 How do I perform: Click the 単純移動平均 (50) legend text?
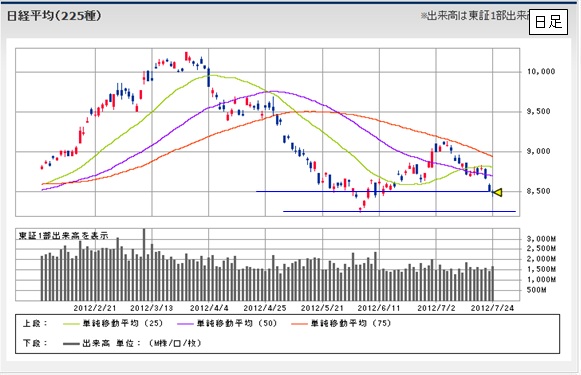(x=237, y=323)
